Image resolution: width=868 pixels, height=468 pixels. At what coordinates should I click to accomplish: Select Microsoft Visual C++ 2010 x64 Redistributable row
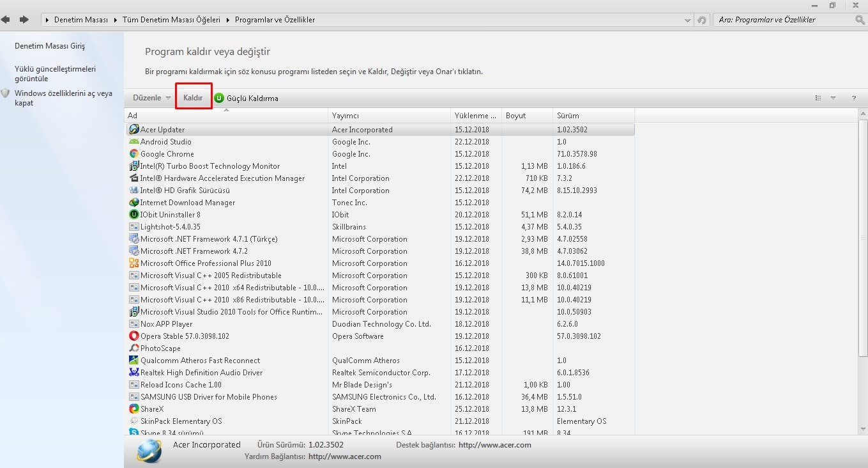point(380,288)
